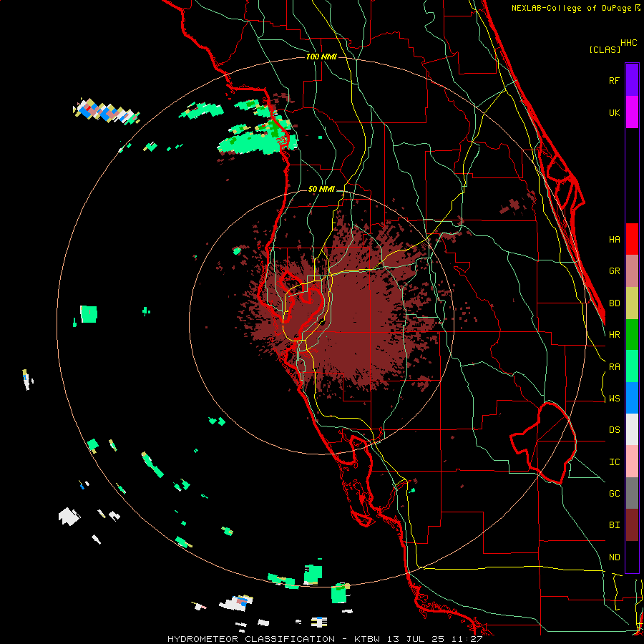Click the 'DS' legend label

[x=615, y=430]
